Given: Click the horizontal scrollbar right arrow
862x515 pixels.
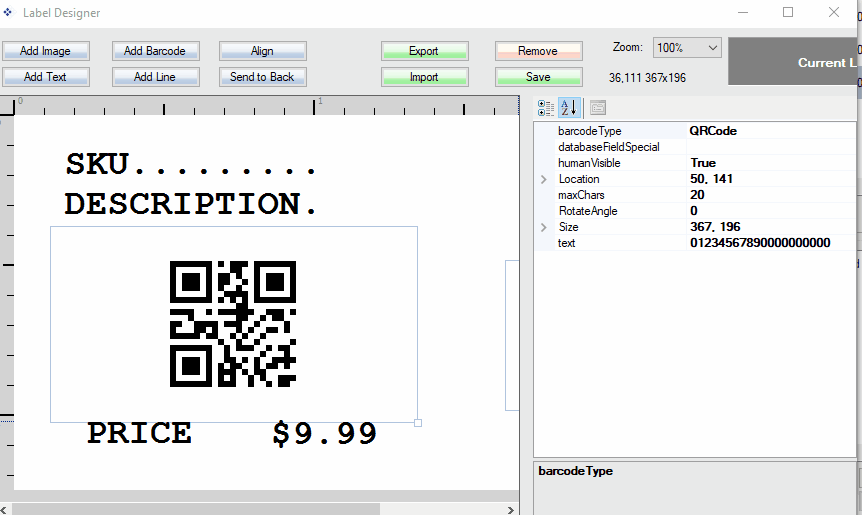Looking at the screenshot, I should click(511, 510).
